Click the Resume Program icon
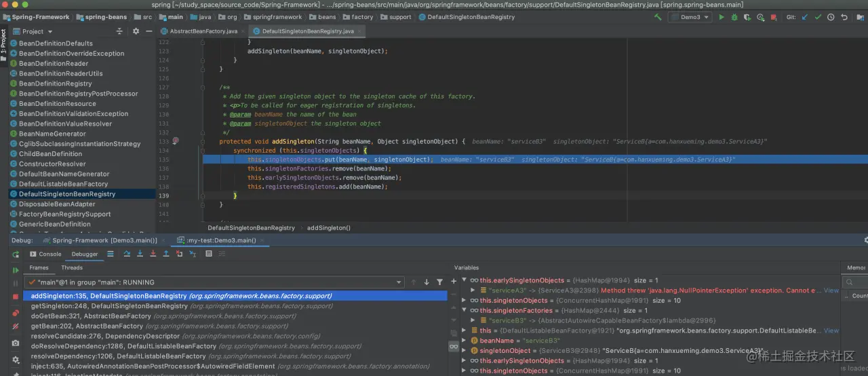Screen dimensions: 868x376 point(16,270)
